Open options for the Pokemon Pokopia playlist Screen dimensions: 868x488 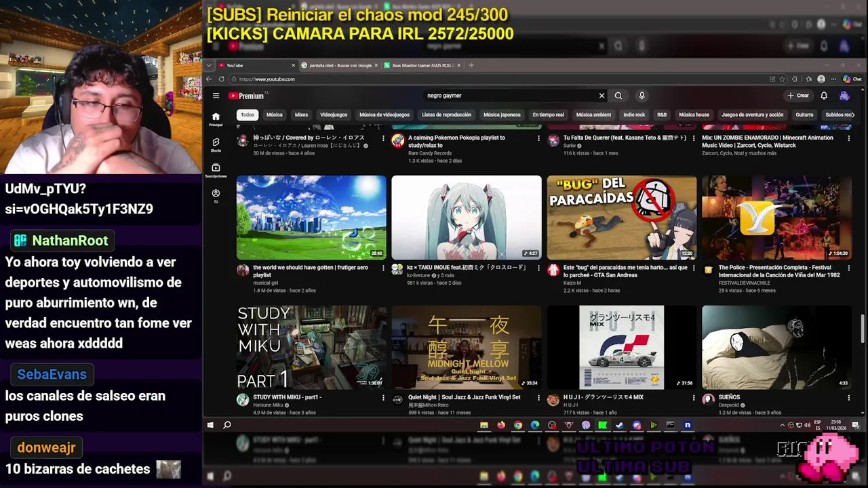(x=539, y=138)
